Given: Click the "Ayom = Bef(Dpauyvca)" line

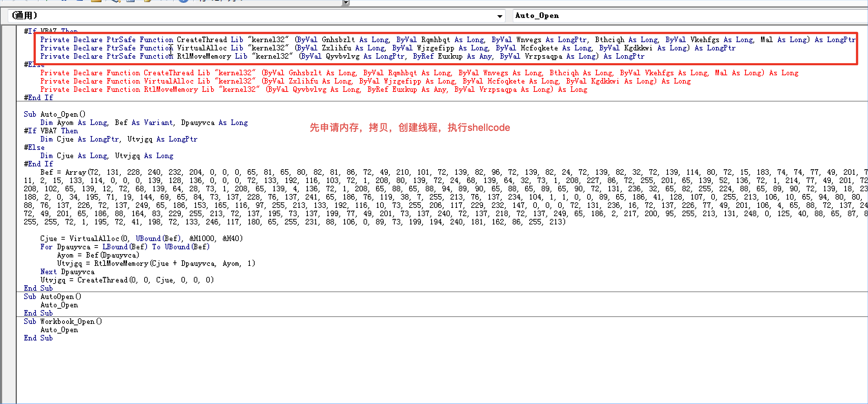Looking at the screenshot, I should (x=98, y=255).
